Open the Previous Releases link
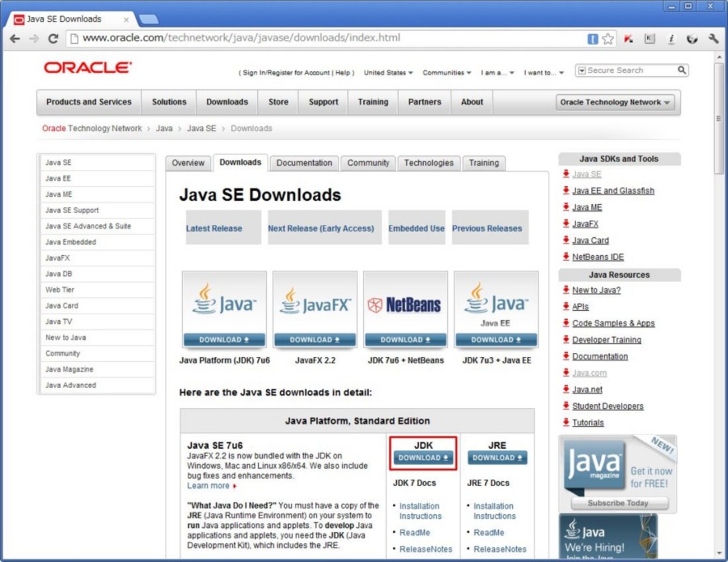 tap(487, 228)
